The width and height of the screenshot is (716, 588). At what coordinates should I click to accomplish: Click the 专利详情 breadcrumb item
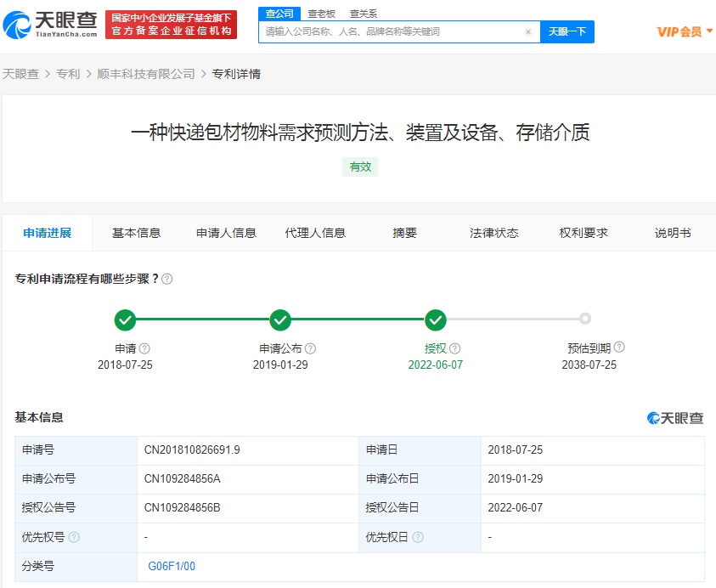click(x=236, y=74)
